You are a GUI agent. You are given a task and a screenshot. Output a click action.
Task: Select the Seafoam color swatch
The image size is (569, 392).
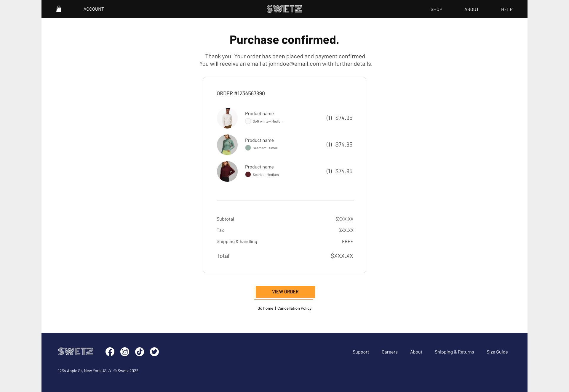tap(248, 148)
